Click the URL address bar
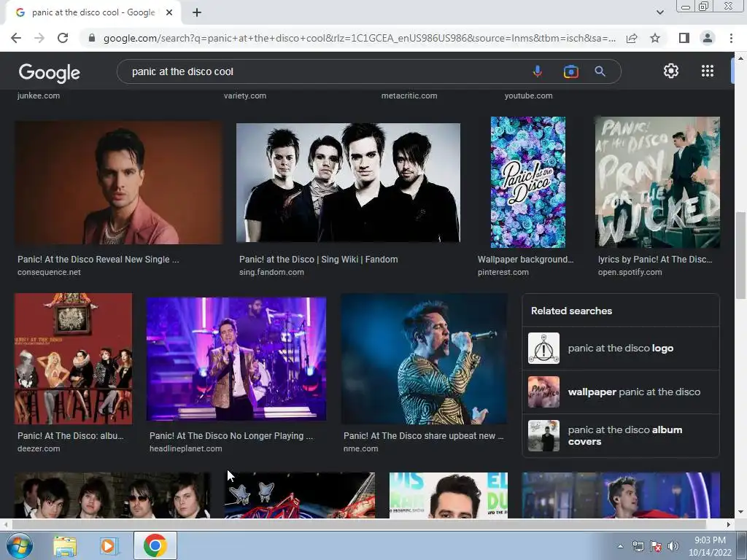The width and height of the screenshot is (747, 560). [359, 38]
